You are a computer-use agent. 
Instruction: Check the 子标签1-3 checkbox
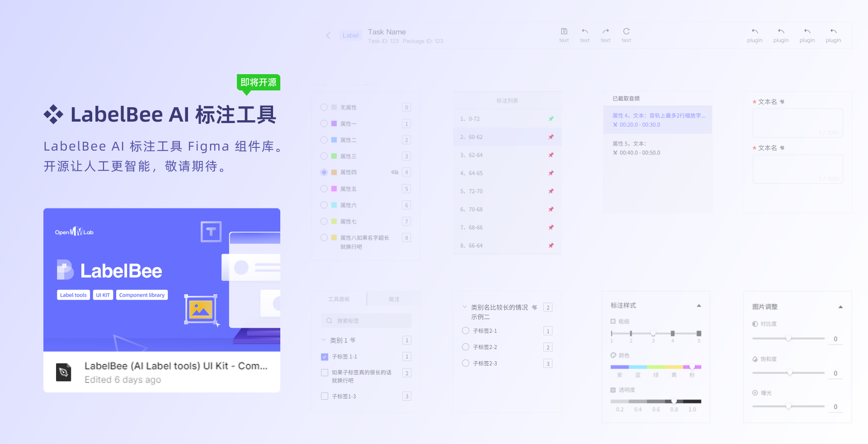click(x=325, y=396)
